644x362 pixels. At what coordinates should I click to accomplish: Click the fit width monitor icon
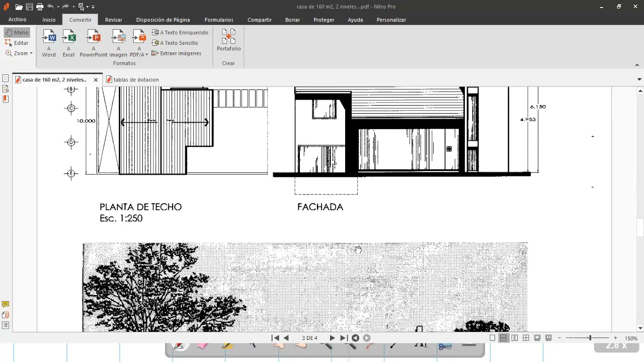[x=548, y=338]
